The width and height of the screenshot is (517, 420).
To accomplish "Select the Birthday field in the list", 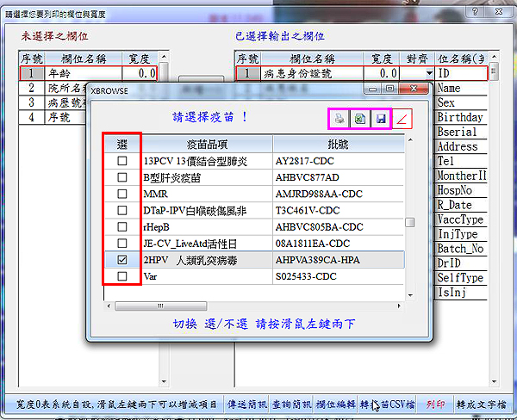I will tap(460, 117).
